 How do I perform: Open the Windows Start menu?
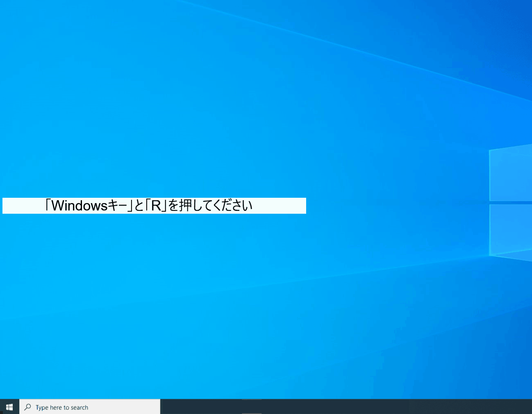pos(9,407)
